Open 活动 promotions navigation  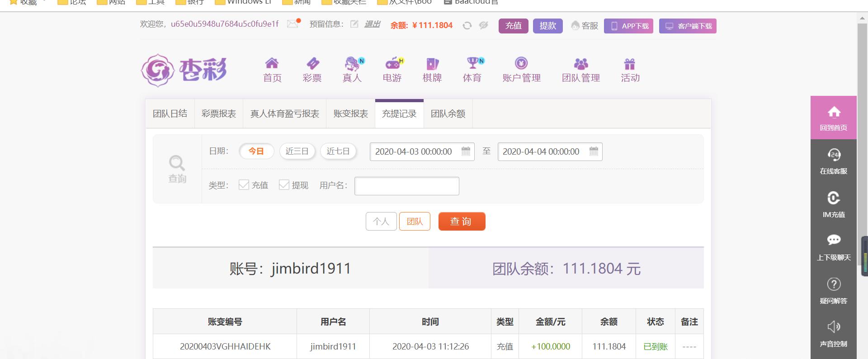[x=630, y=70]
